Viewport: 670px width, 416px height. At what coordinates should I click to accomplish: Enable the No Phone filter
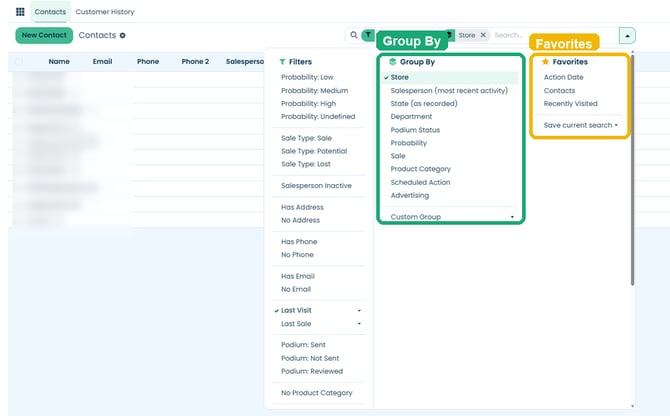(x=297, y=255)
